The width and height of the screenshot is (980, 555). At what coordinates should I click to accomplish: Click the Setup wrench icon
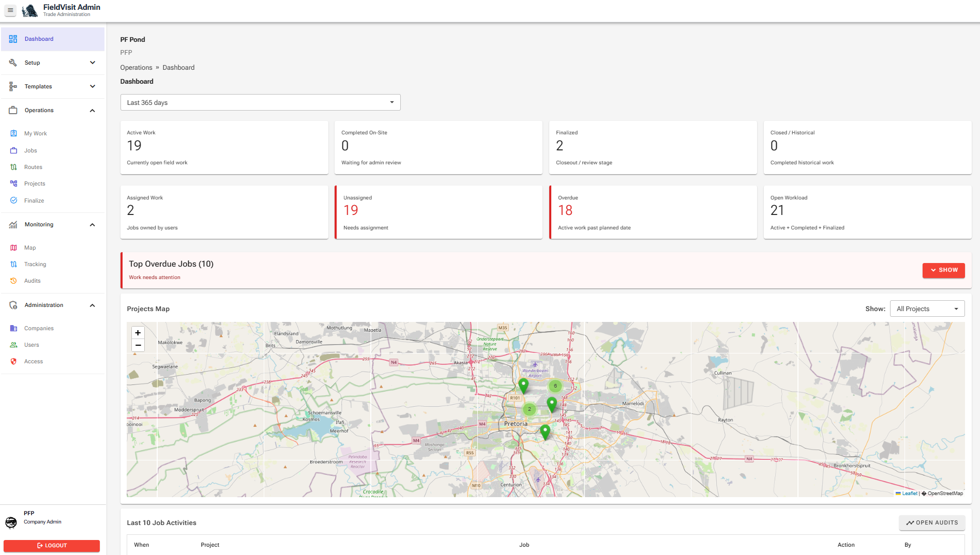pyautogui.click(x=13, y=63)
